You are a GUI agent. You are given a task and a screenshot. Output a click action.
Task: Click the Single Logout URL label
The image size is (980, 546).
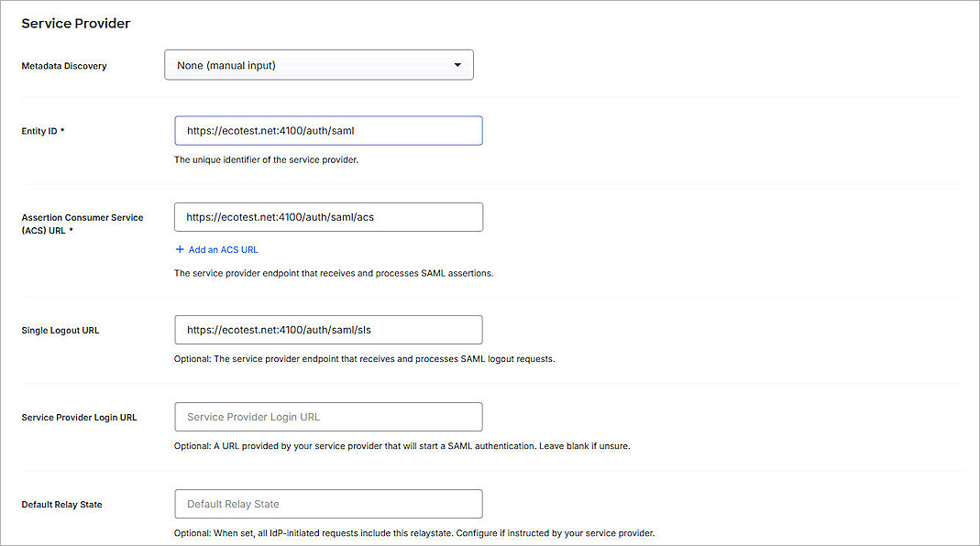pos(61,330)
